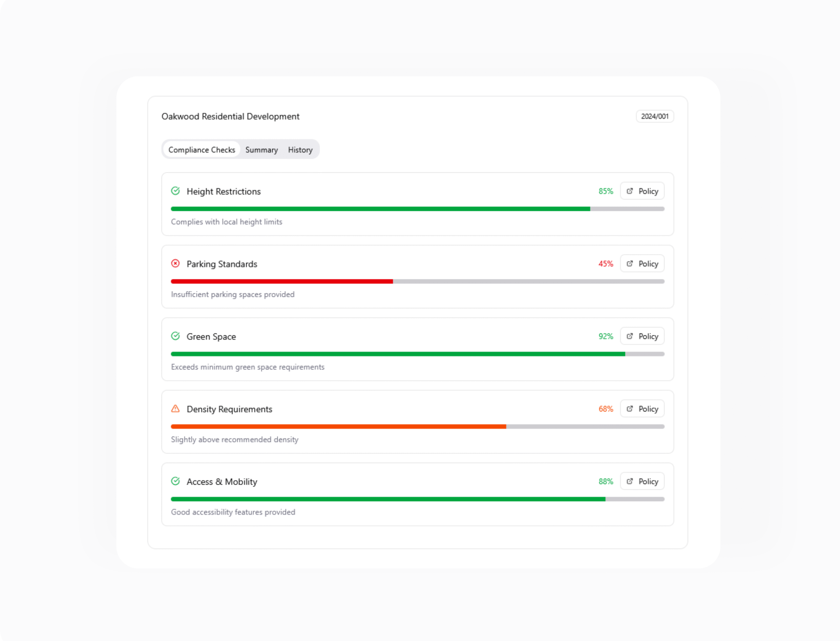Click the 2024/001 reference badge
840x641 pixels.
point(655,116)
